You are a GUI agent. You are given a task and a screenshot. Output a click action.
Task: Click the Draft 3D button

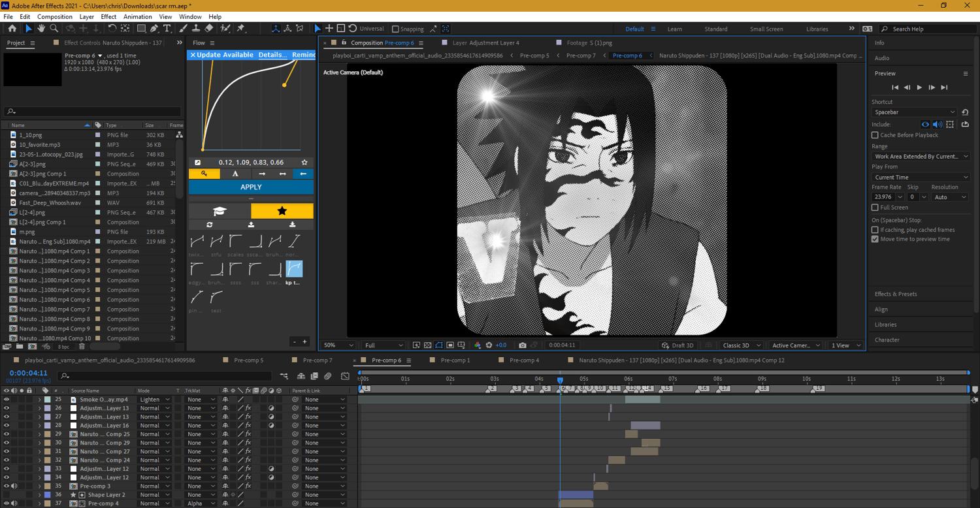678,345
